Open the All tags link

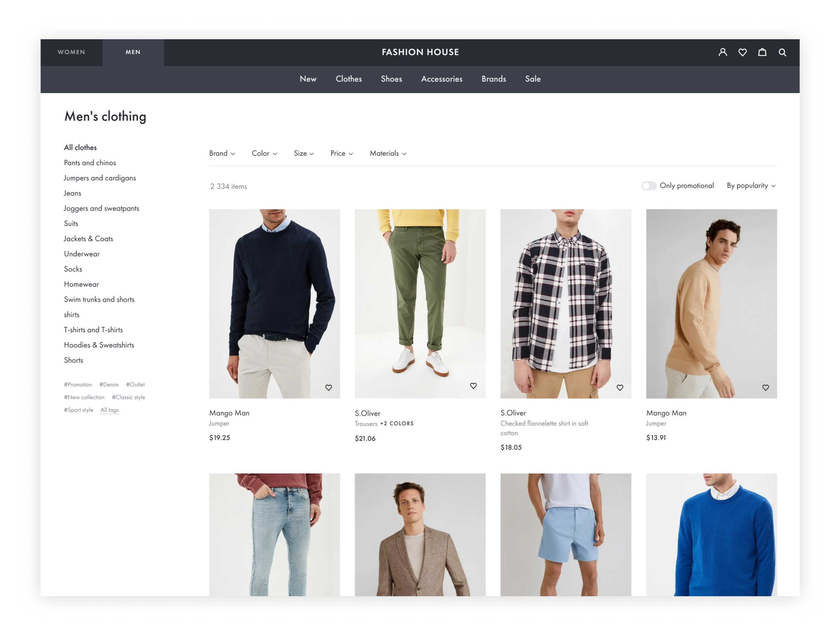coord(109,410)
